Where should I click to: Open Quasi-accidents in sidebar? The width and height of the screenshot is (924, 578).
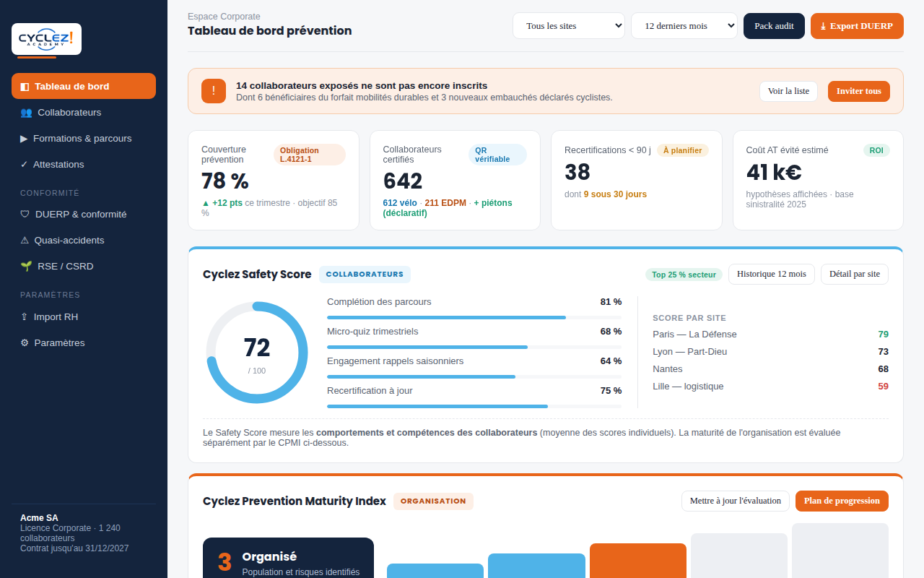tap(84, 241)
